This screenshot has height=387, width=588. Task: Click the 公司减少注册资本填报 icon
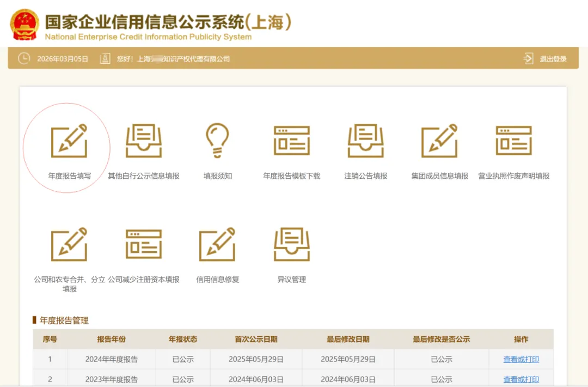click(144, 244)
